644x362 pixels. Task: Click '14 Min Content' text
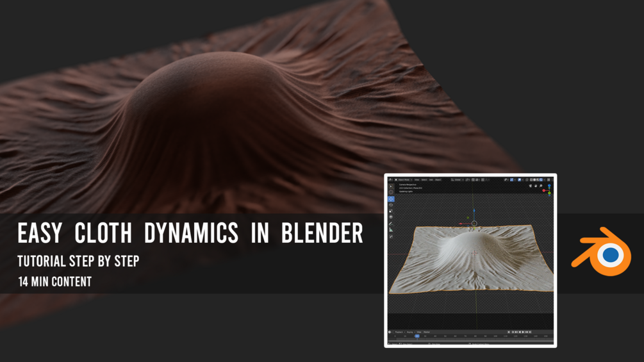coord(54,281)
